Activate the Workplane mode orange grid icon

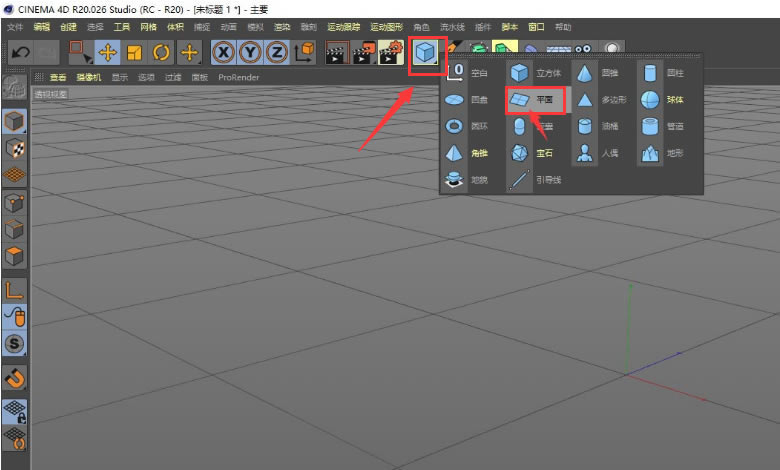(14, 175)
